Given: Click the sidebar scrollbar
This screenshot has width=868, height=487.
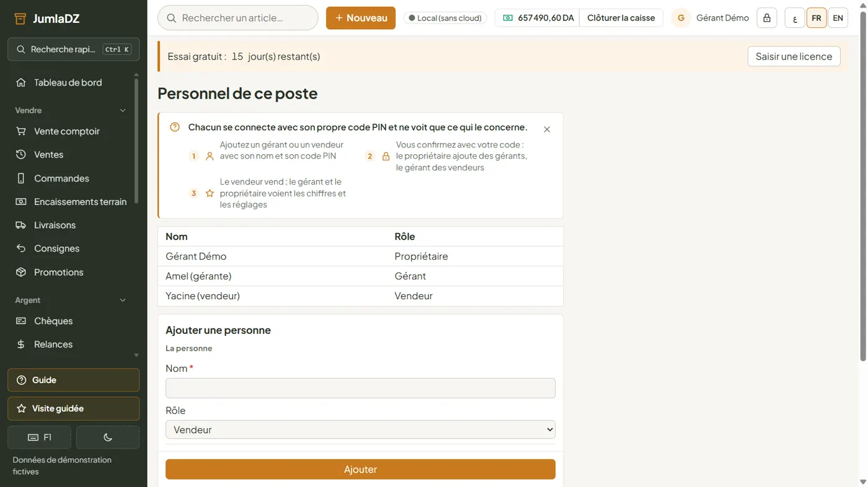Looking at the screenshot, I should pyautogui.click(x=136, y=141).
